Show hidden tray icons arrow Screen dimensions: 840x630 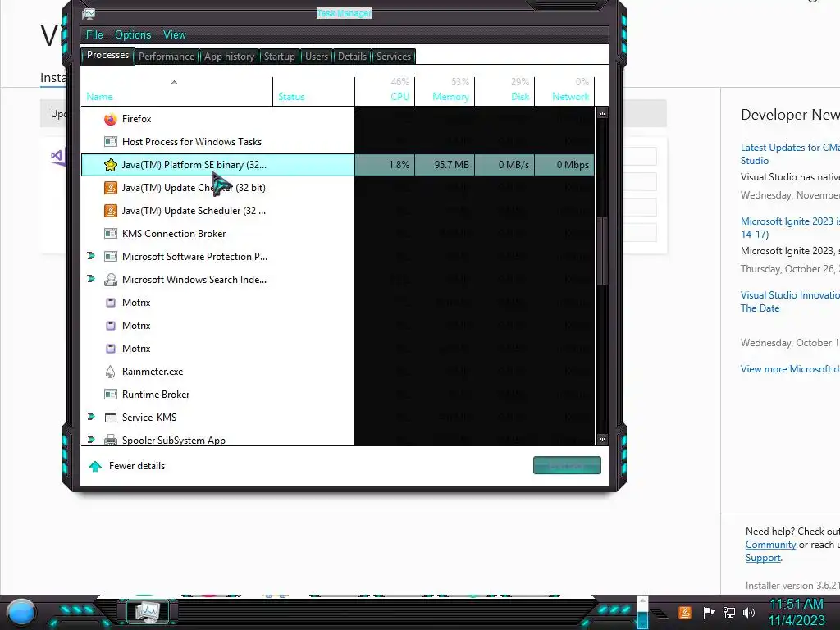(x=643, y=601)
